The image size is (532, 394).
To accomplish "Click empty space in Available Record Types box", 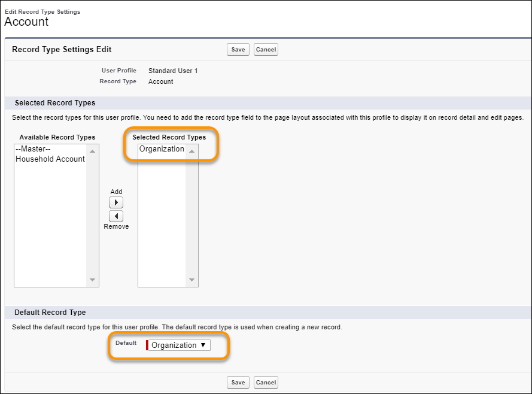I will [x=50, y=228].
